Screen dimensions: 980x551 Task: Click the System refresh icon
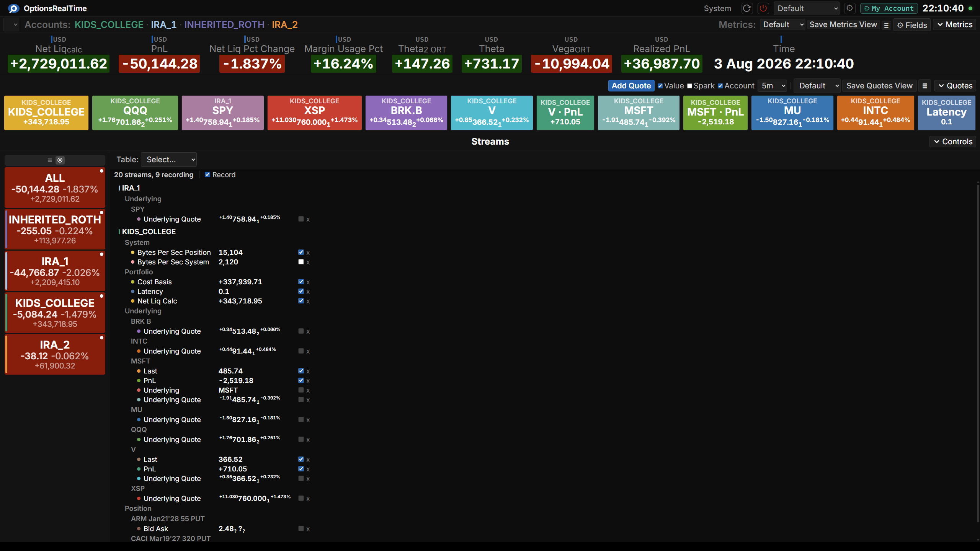pos(746,8)
